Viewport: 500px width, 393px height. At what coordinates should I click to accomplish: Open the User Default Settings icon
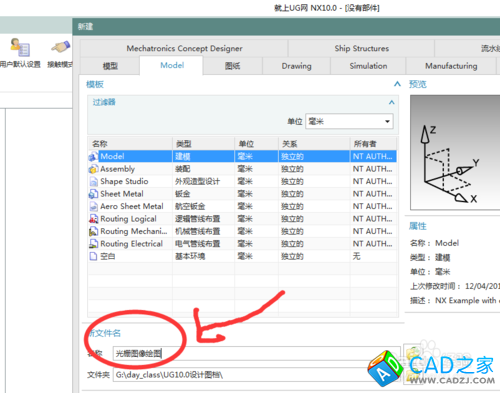point(20,47)
